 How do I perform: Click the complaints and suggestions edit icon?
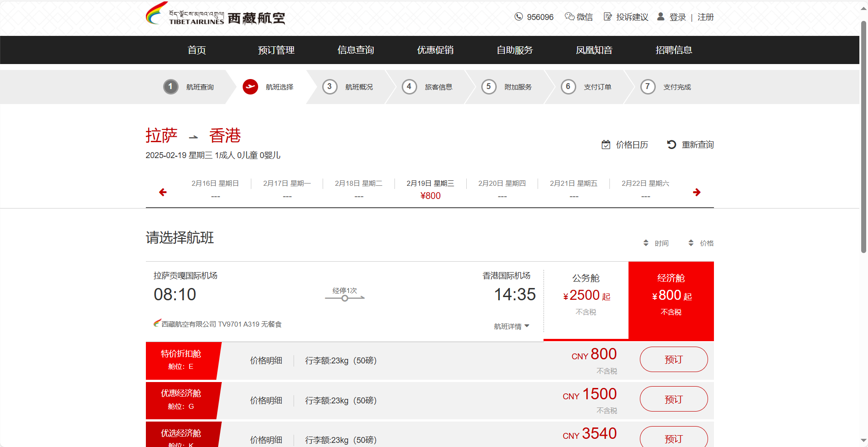pyautogui.click(x=608, y=17)
